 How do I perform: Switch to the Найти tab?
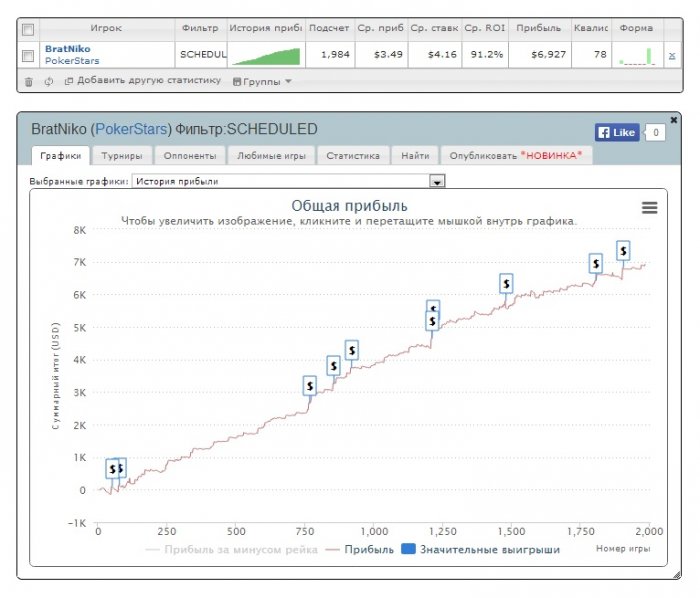pyautogui.click(x=415, y=156)
